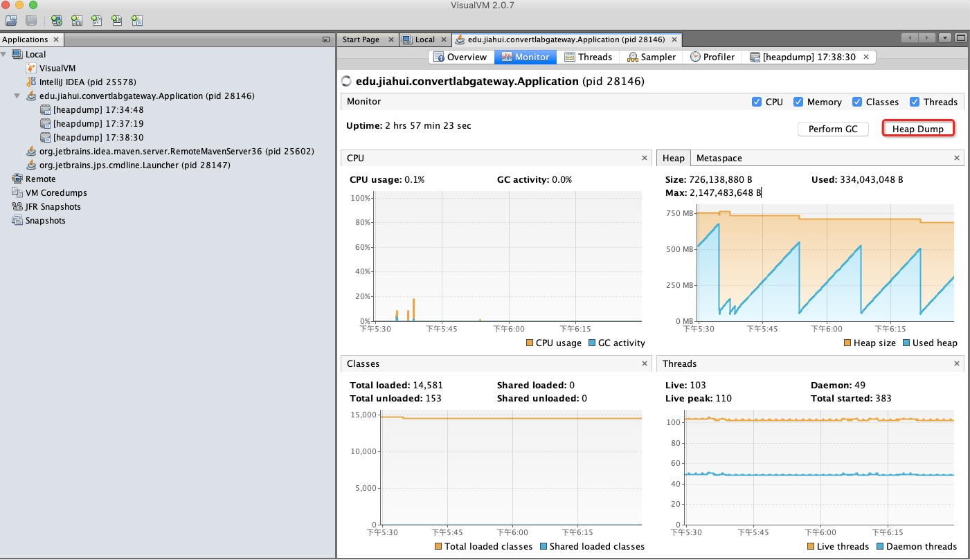970x560 pixels.
Task: Click the convertlabgateway Application Java icon
Action: (31, 96)
